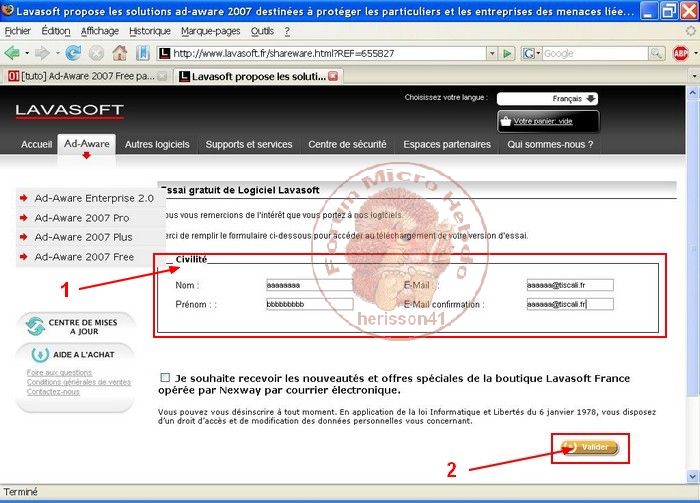700x503 pixels.
Task: Click the shopping basket icon
Action: 505,121
